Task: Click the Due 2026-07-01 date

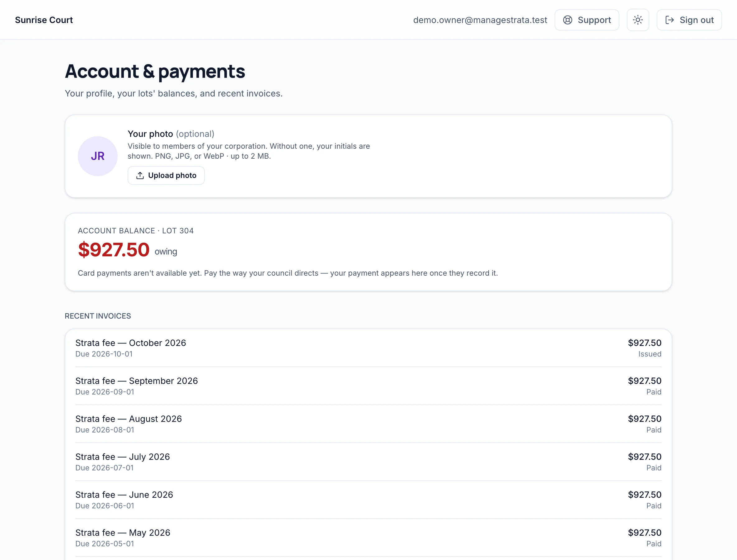Action: click(104, 468)
